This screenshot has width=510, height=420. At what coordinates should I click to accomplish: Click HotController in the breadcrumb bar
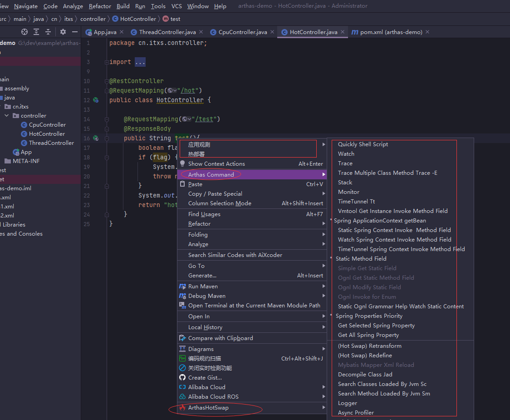(x=138, y=19)
